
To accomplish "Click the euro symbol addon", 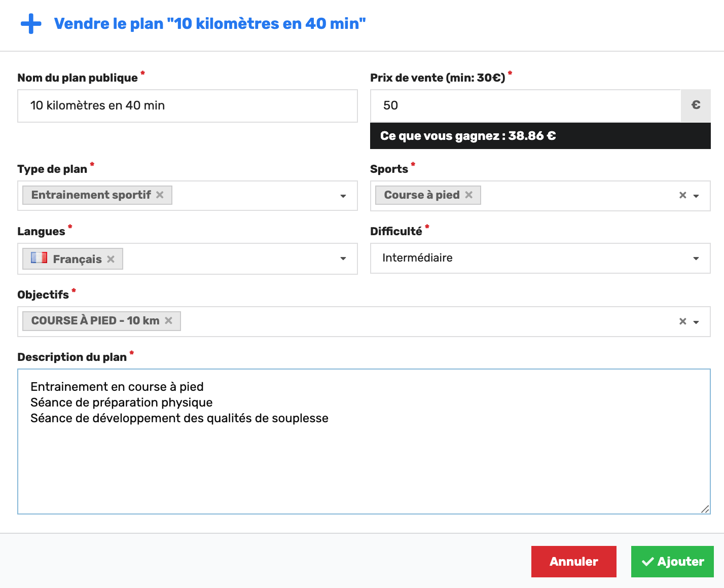I will click(696, 105).
